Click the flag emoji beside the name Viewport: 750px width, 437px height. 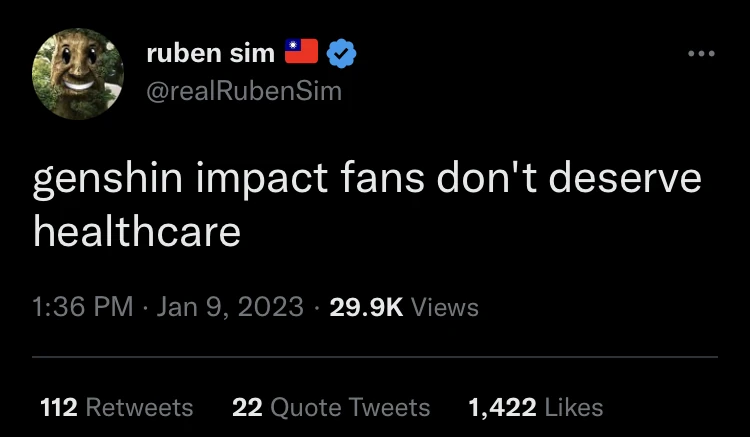(301, 52)
